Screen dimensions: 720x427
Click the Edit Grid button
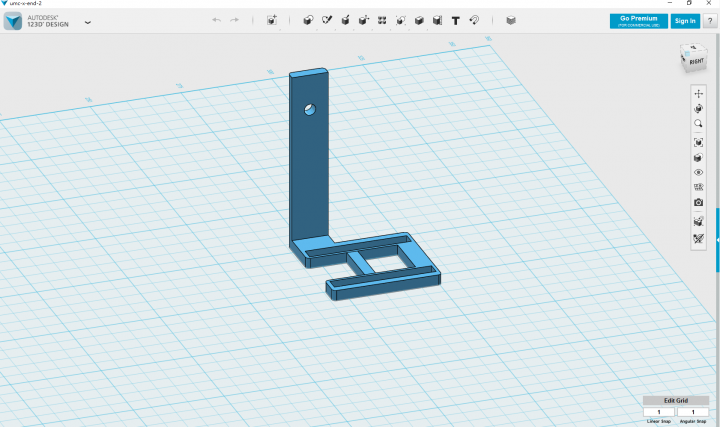(x=676, y=400)
